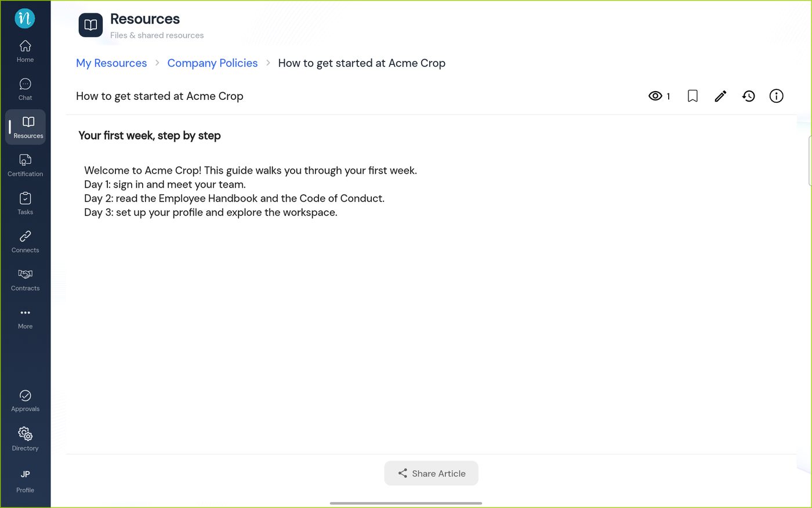Open the JP Profile

(25, 481)
